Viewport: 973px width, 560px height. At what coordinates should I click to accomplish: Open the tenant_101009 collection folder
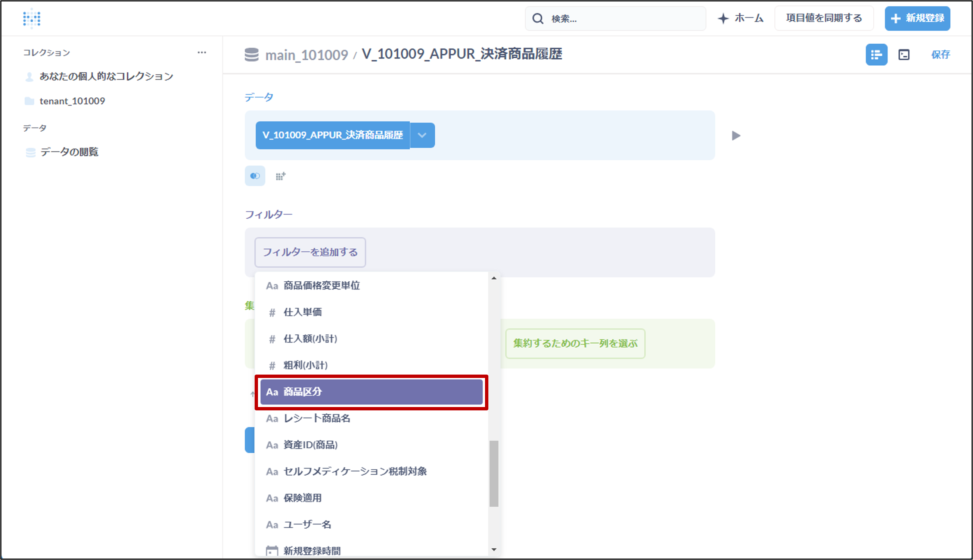(x=72, y=101)
